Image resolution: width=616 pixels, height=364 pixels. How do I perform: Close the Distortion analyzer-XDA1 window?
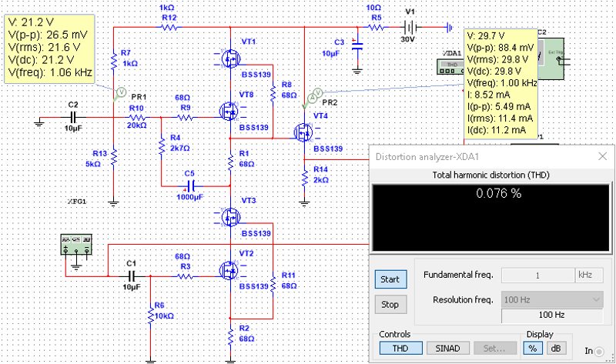[601, 156]
